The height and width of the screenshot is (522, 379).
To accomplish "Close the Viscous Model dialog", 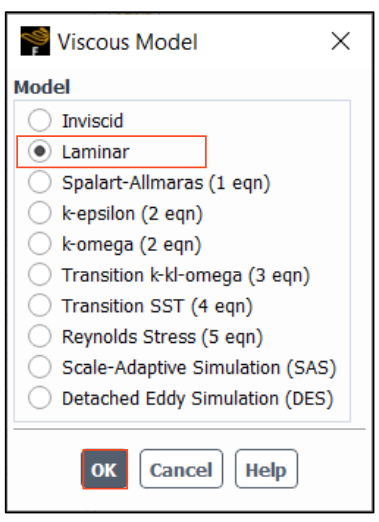I will tap(340, 41).
